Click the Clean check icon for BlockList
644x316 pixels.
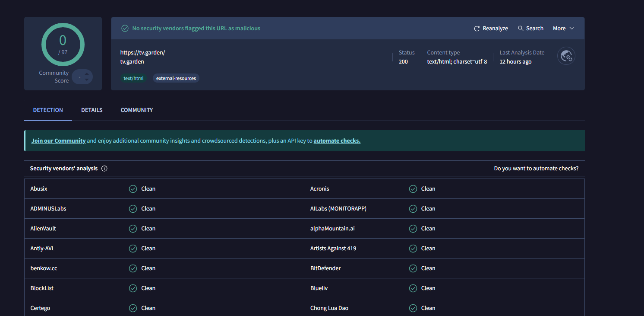point(133,288)
